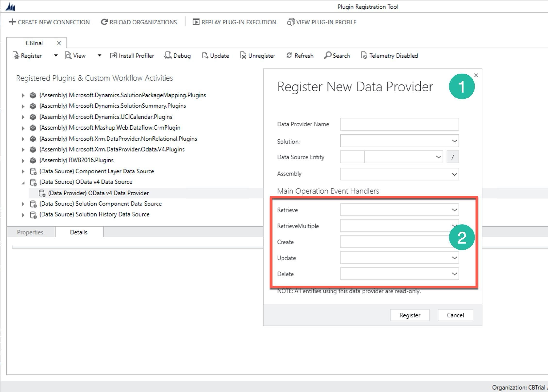Expand the RWB2016.Plugins assembly node

click(x=23, y=161)
